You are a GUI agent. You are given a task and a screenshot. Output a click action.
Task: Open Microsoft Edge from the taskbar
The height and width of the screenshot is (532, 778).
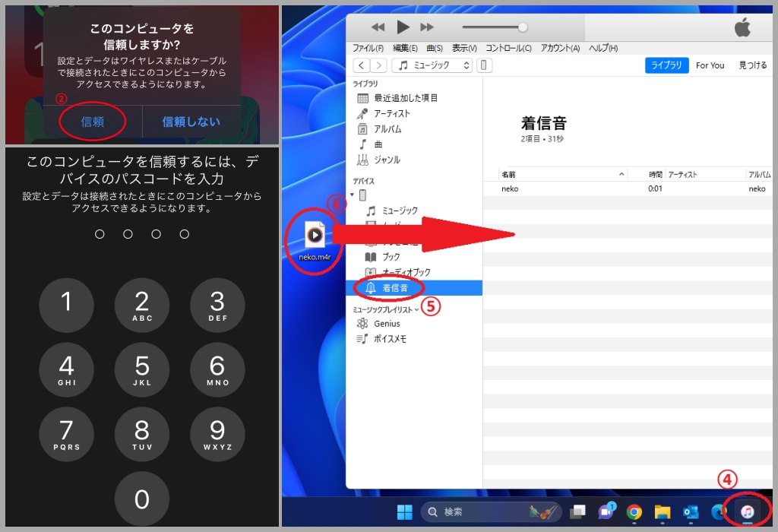[x=719, y=511]
